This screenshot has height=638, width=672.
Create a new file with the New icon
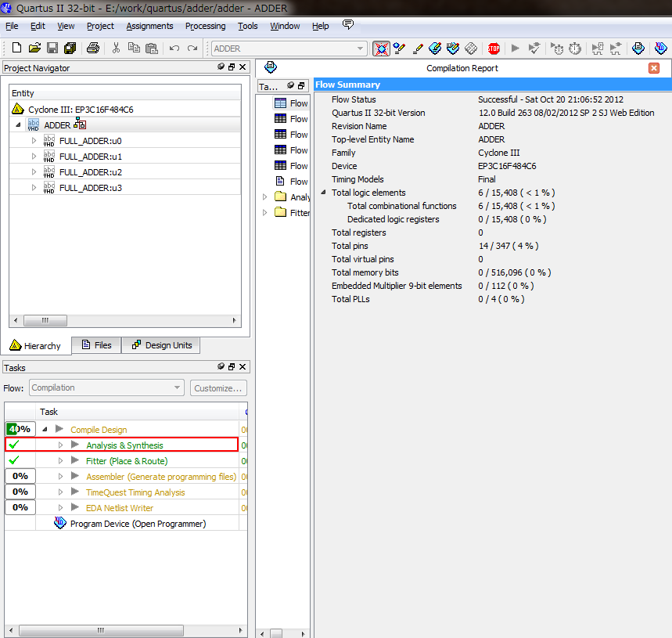pos(16,48)
